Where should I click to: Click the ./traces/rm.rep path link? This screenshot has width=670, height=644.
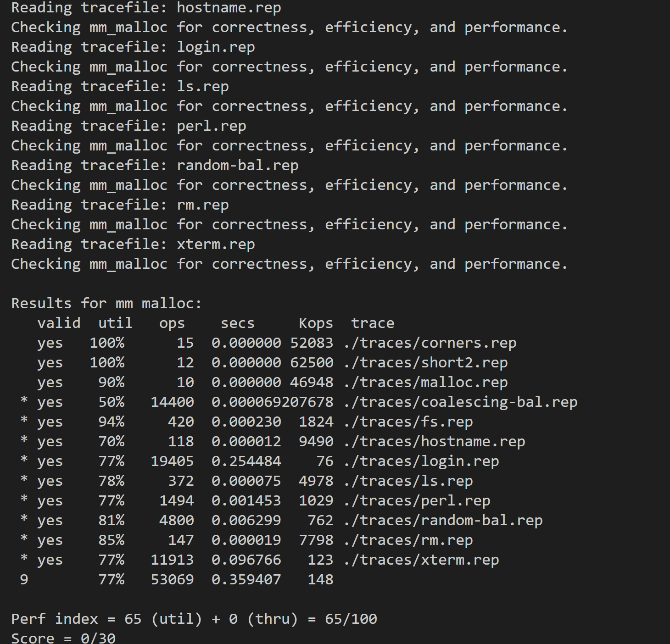408,540
